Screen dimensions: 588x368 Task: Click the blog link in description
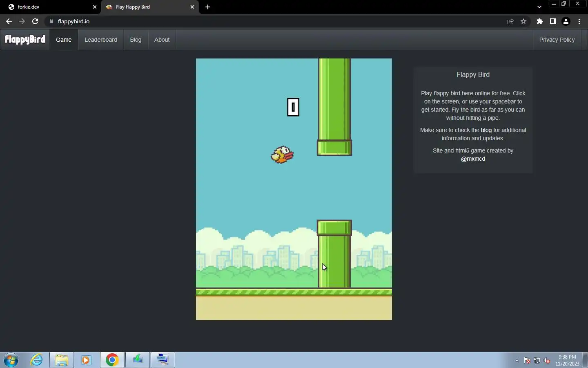(x=486, y=130)
